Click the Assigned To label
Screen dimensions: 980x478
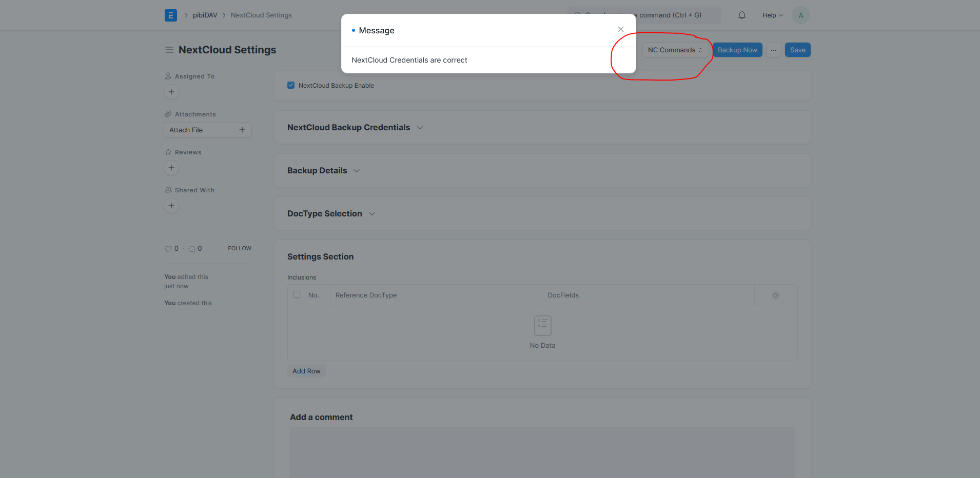click(194, 76)
